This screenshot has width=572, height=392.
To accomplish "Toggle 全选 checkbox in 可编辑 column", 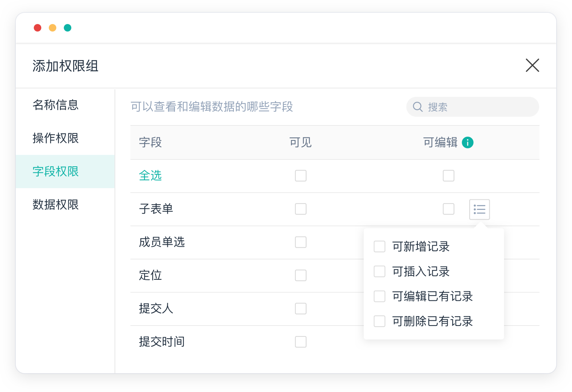I will (x=449, y=176).
